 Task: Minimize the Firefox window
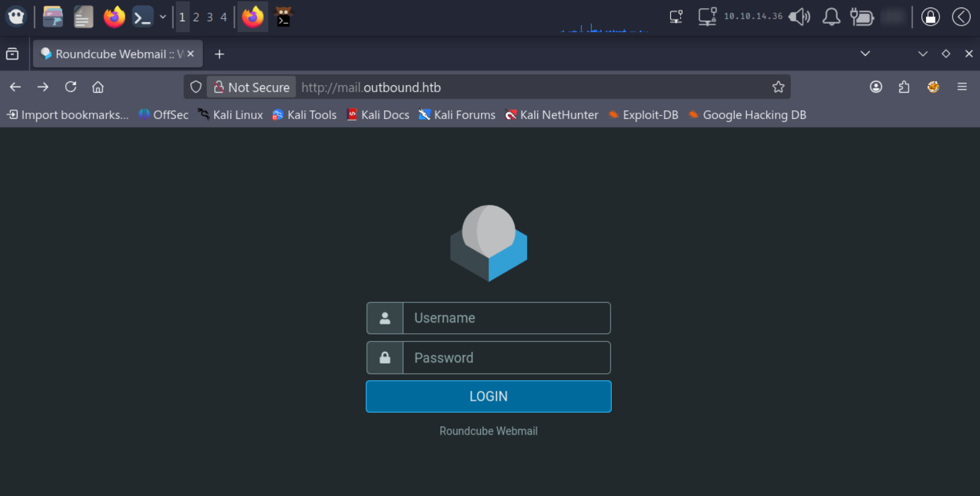tap(923, 54)
